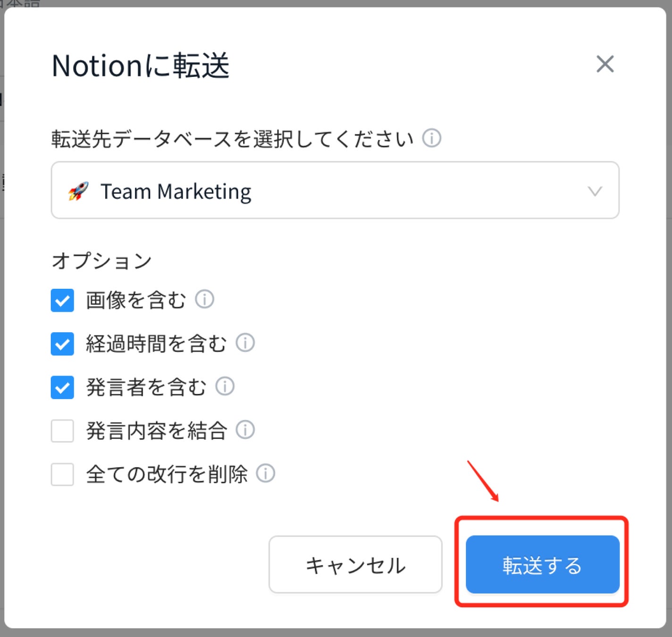
Task: Uncheck the 経過時間を含む checkbox
Action: click(x=62, y=344)
